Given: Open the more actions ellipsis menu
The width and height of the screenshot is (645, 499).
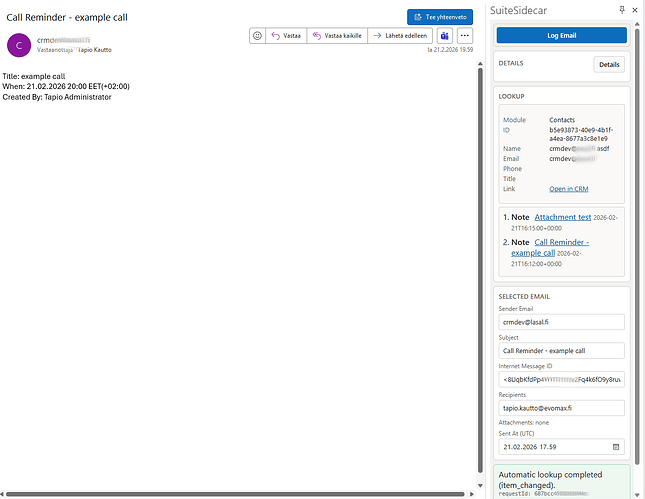Looking at the screenshot, I should (464, 35).
